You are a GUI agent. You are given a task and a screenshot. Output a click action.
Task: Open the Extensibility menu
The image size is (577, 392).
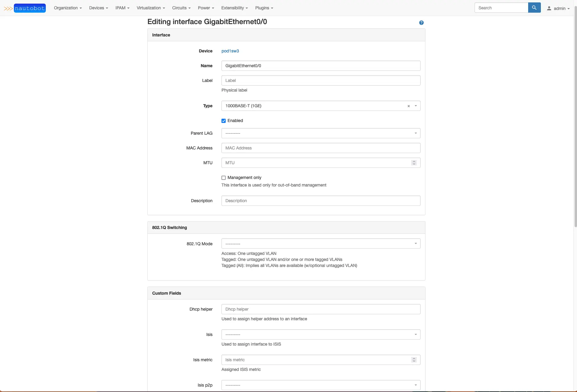pyautogui.click(x=234, y=8)
